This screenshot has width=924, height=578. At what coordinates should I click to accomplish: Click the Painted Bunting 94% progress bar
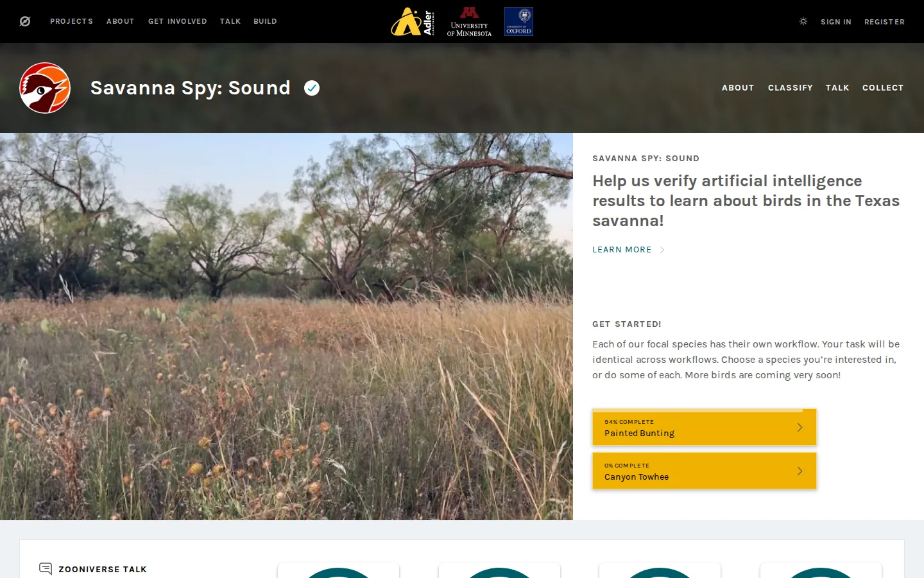[704, 410]
